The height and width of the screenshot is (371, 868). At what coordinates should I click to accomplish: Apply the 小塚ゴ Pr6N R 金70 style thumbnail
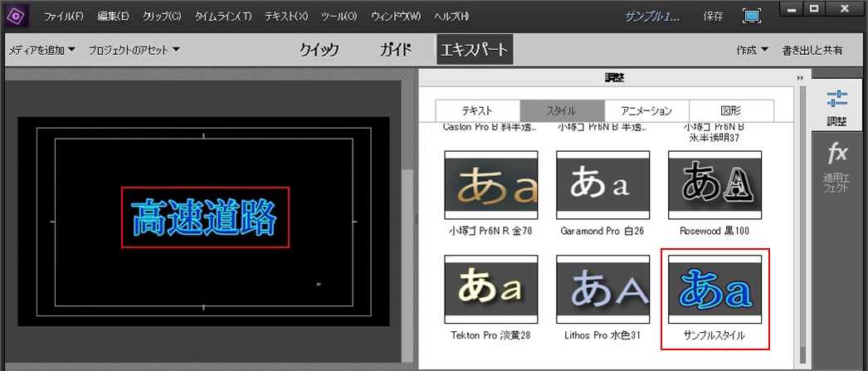pyautogui.click(x=491, y=185)
